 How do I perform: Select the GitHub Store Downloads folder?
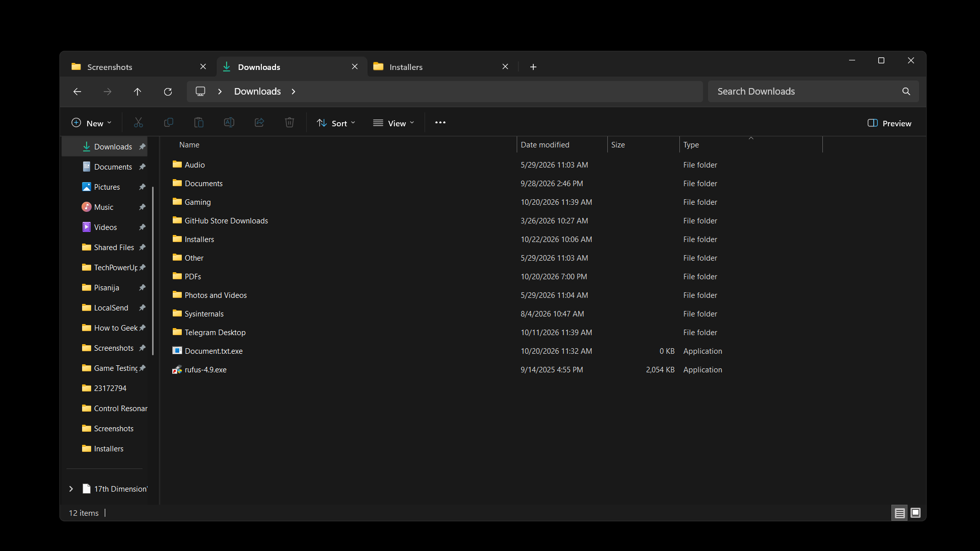coord(226,221)
